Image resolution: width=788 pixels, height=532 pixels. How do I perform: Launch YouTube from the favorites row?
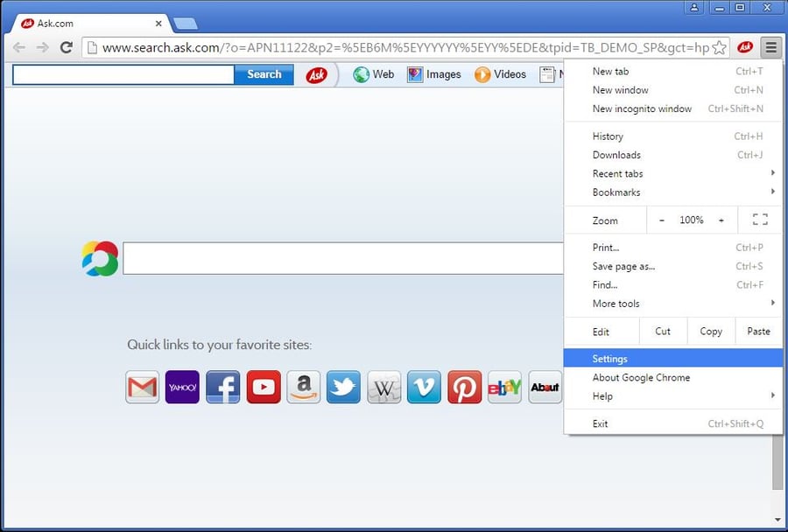(x=263, y=386)
